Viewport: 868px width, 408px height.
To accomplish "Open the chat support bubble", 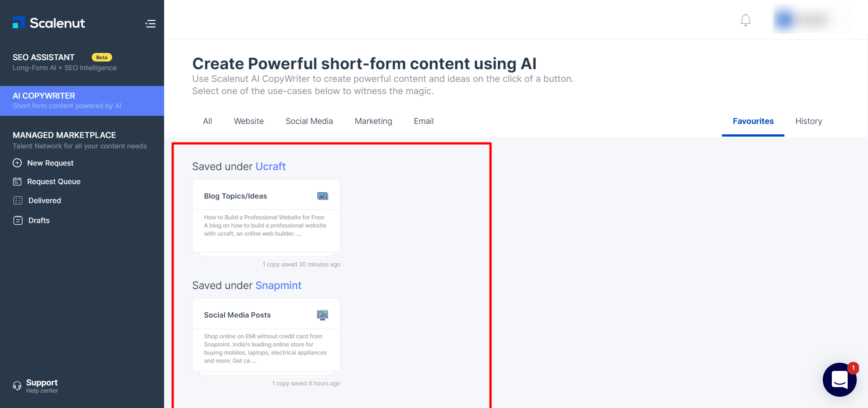I will point(839,380).
